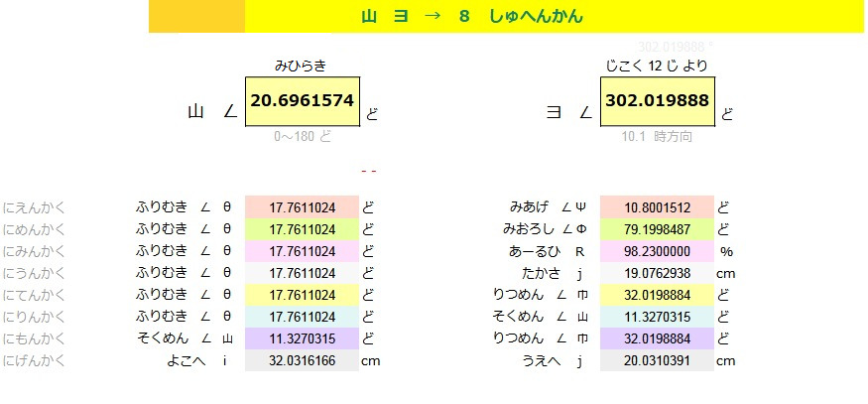868x404 pixels.
Task: Click the あーるひ value 98.2300000
Action: click(x=658, y=251)
